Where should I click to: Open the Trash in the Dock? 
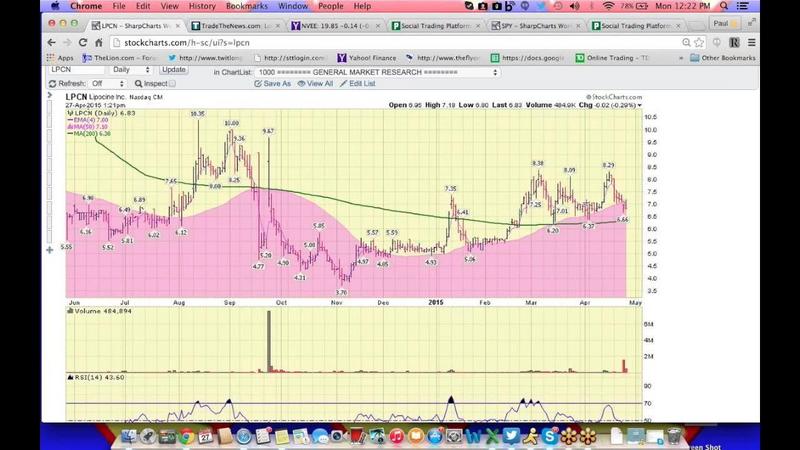pyautogui.click(x=674, y=437)
